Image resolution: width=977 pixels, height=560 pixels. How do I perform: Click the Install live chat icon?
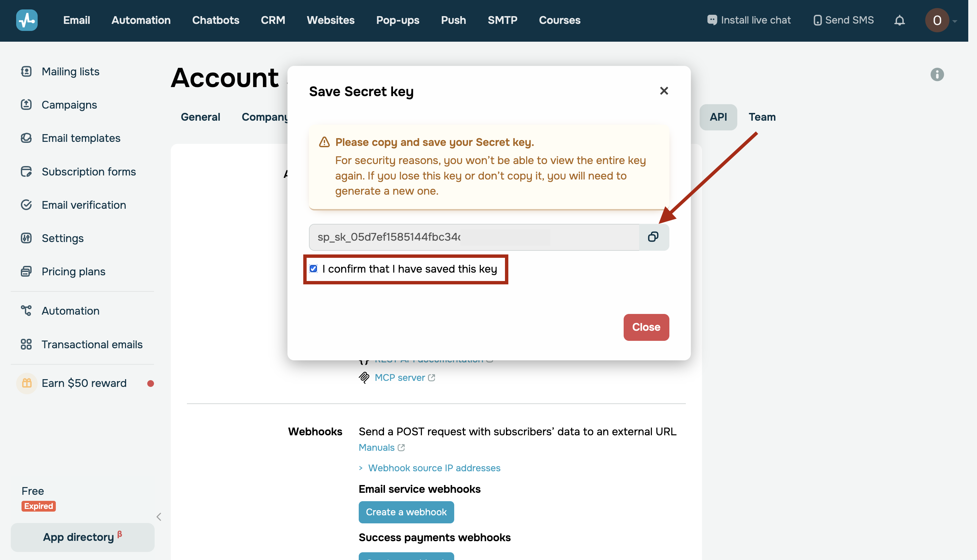coord(712,20)
